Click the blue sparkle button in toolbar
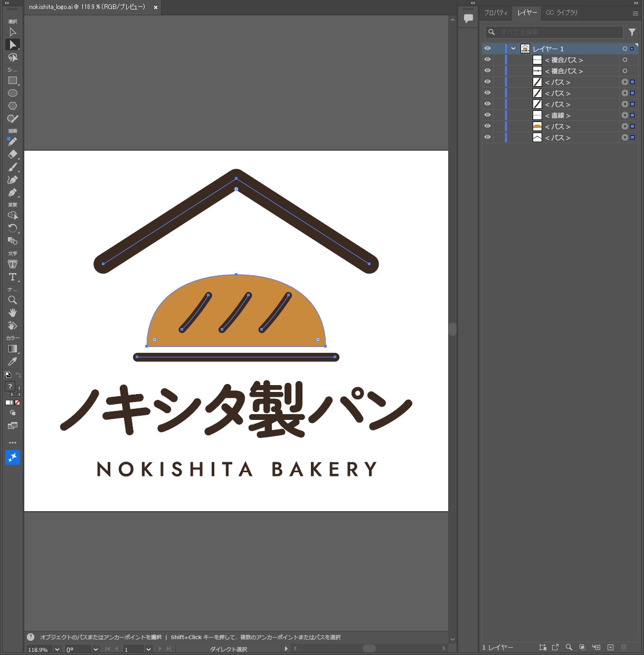This screenshot has width=644, height=655. [x=13, y=457]
